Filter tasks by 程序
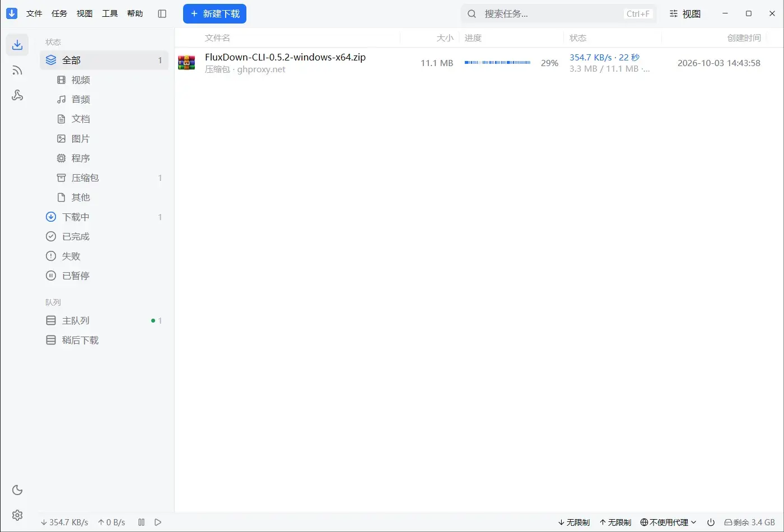The image size is (784, 532). [104, 158]
